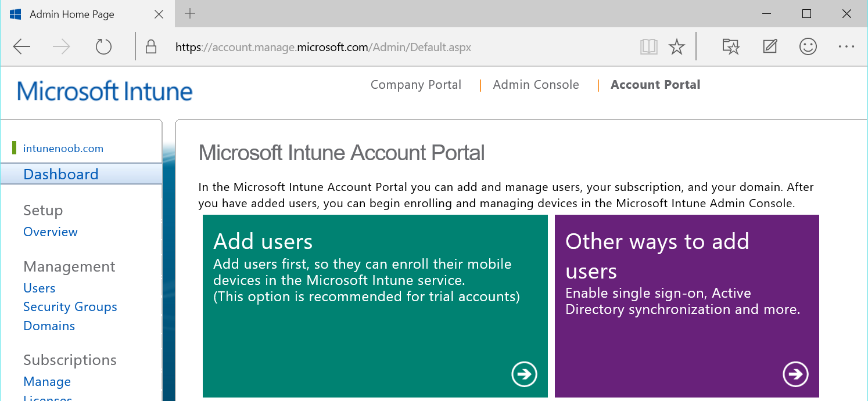Click the Subscriptions section heading
The width and height of the screenshot is (868, 401).
(70, 360)
